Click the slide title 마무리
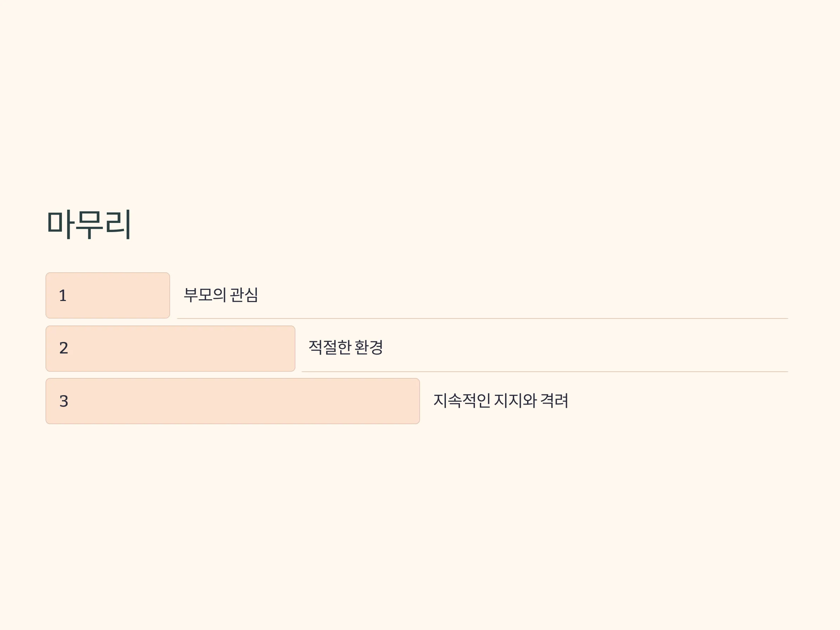Viewport: 840px width, 630px height. tap(89, 224)
